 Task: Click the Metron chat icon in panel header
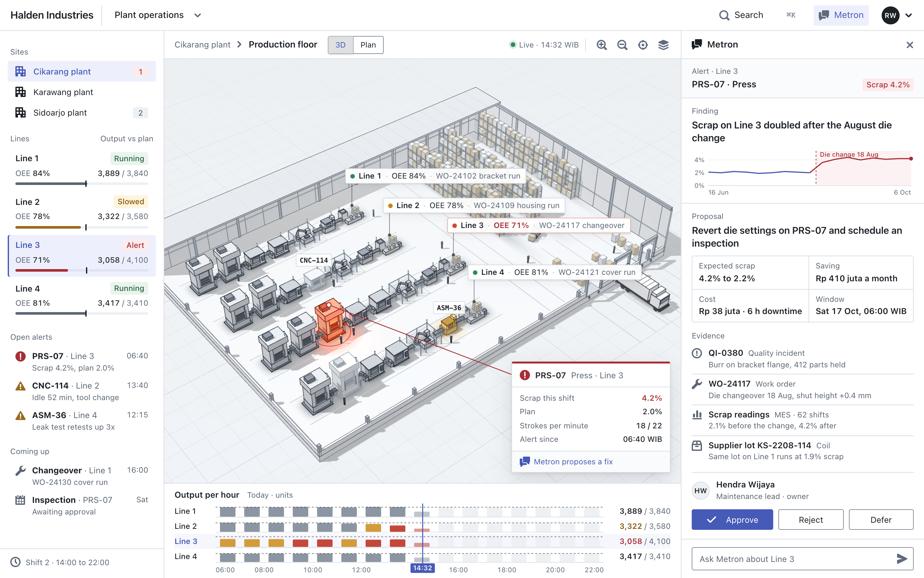tap(697, 44)
